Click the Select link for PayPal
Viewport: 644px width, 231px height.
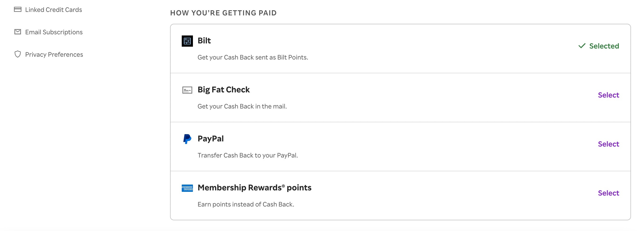tap(609, 144)
